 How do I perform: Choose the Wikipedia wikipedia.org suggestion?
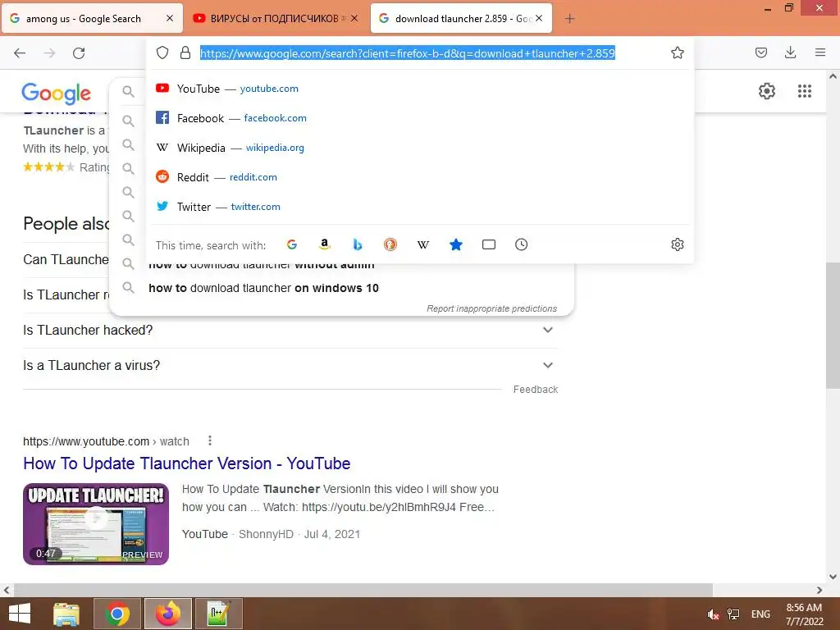pyautogui.click(x=421, y=148)
